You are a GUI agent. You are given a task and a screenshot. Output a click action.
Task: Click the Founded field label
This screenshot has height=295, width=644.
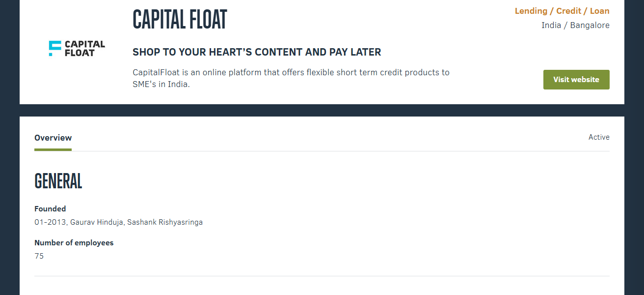point(50,208)
